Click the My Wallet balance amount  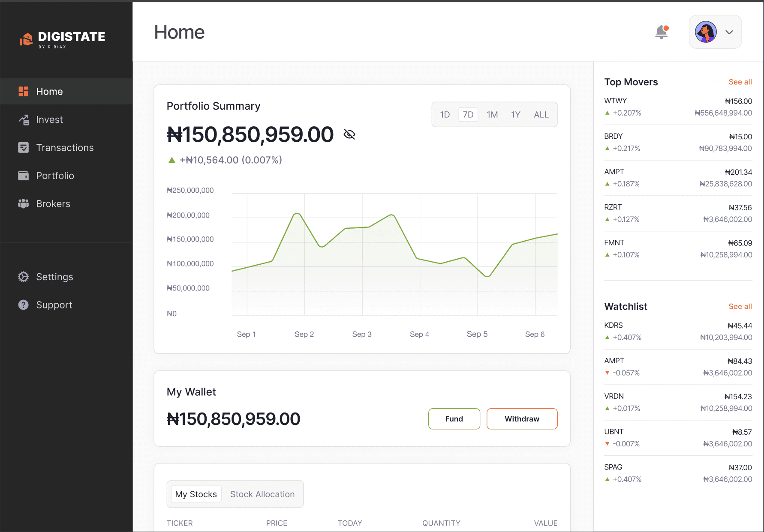(233, 419)
